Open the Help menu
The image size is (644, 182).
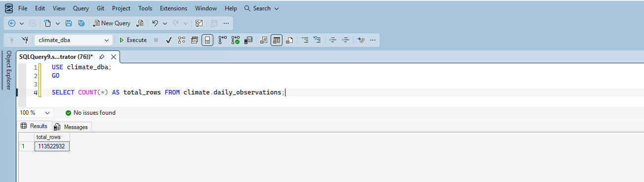click(x=231, y=8)
